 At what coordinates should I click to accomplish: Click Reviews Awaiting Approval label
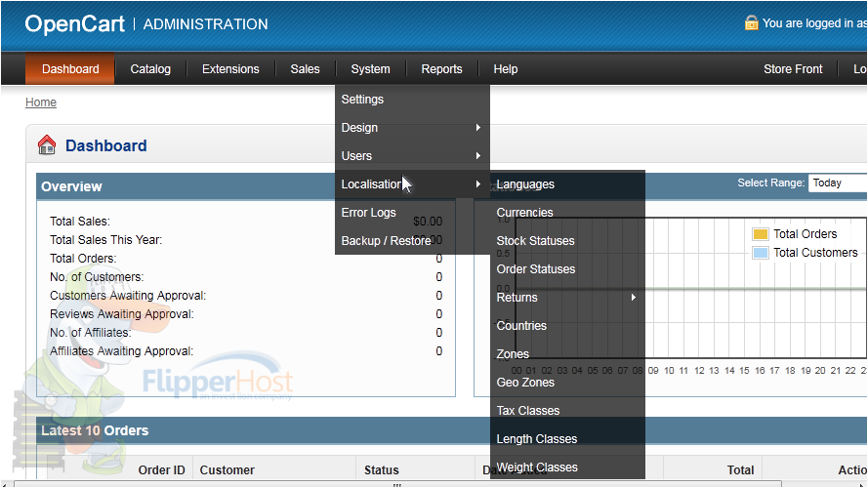[x=122, y=314]
